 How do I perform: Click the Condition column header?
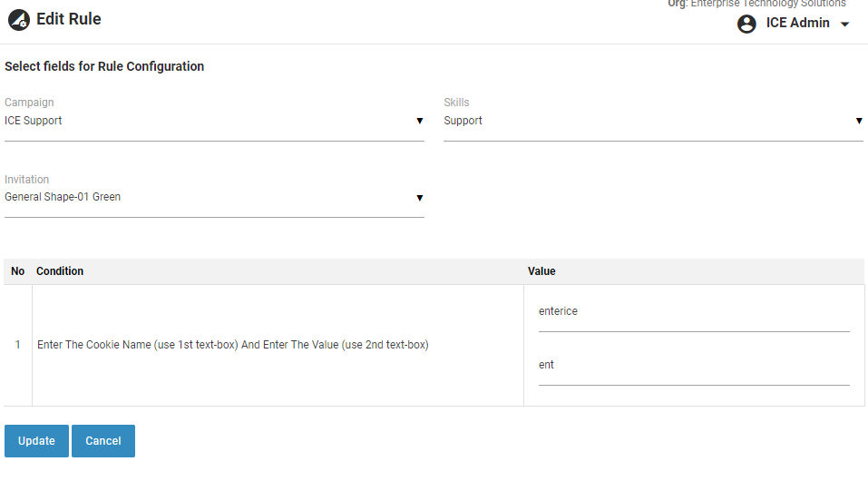60,271
